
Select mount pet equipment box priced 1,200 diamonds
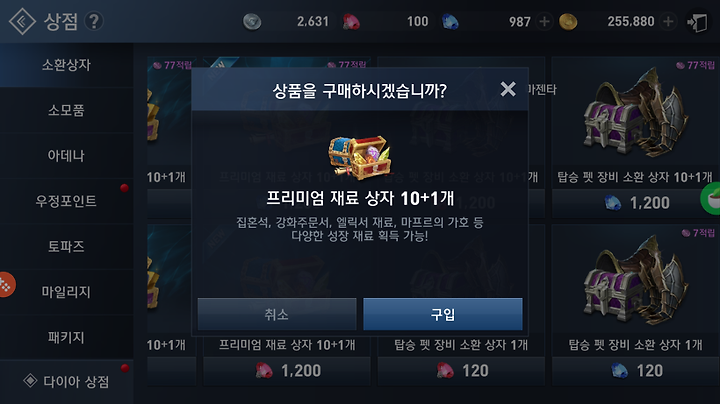coord(635,137)
